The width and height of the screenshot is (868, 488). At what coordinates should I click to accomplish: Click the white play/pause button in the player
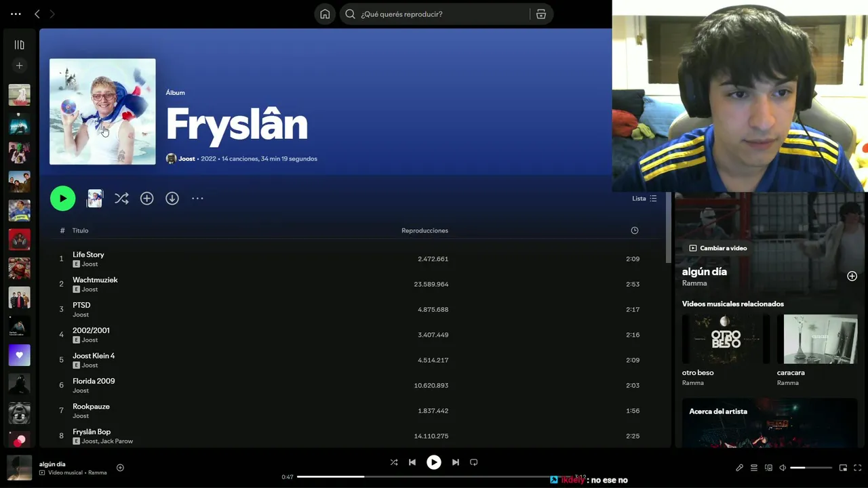click(x=434, y=462)
